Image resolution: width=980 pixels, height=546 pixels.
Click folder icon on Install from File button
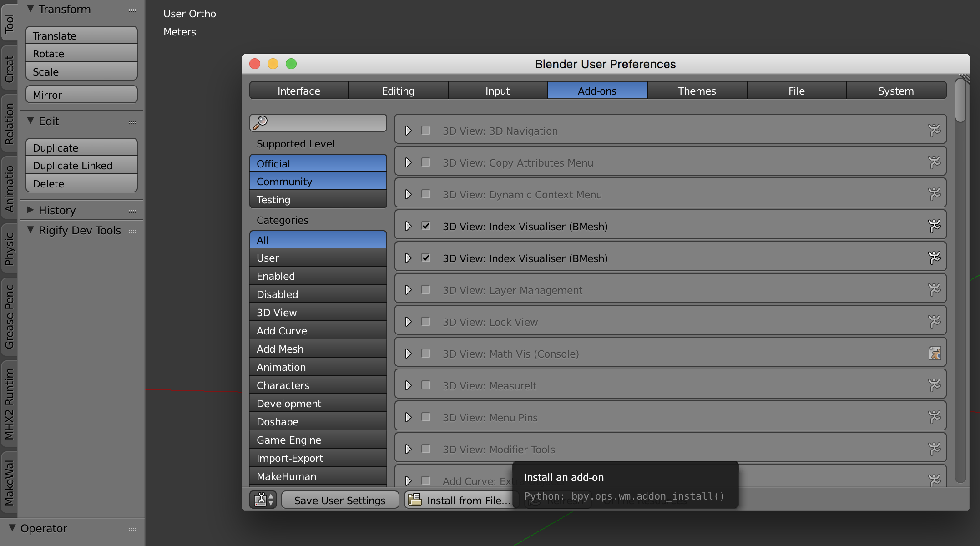coord(414,500)
